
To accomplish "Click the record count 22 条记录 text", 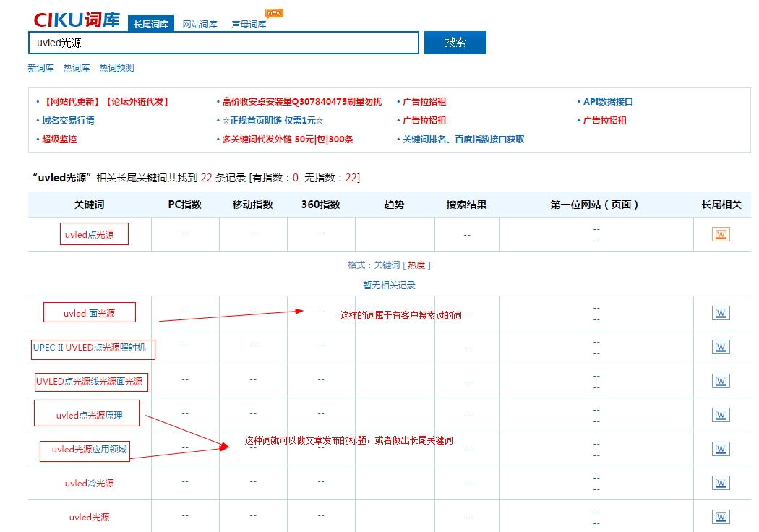I will point(223,178).
